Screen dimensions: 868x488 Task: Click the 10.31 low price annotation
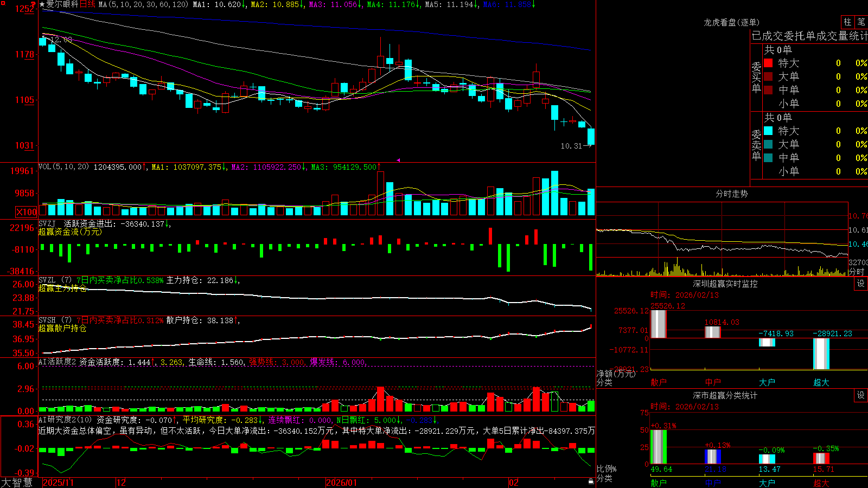[571, 146]
